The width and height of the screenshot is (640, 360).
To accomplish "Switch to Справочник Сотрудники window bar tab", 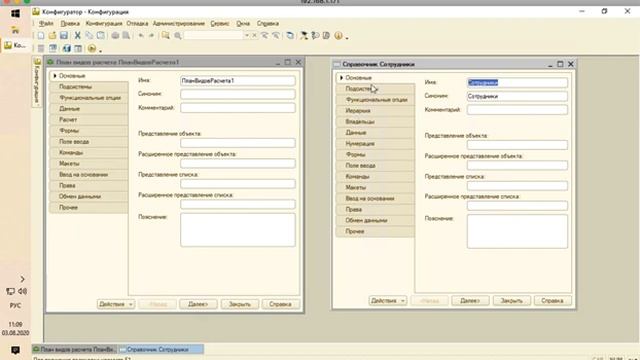I will click(x=160, y=349).
